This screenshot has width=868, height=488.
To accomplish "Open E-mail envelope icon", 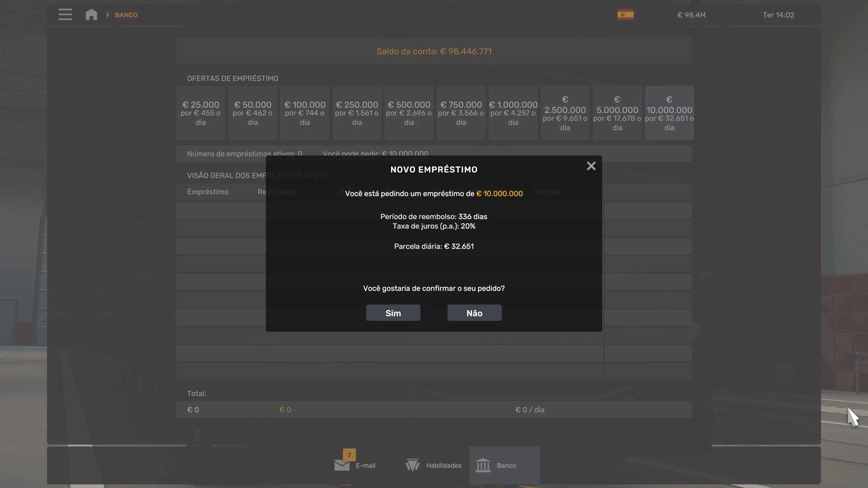I will click(x=342, y=465).
